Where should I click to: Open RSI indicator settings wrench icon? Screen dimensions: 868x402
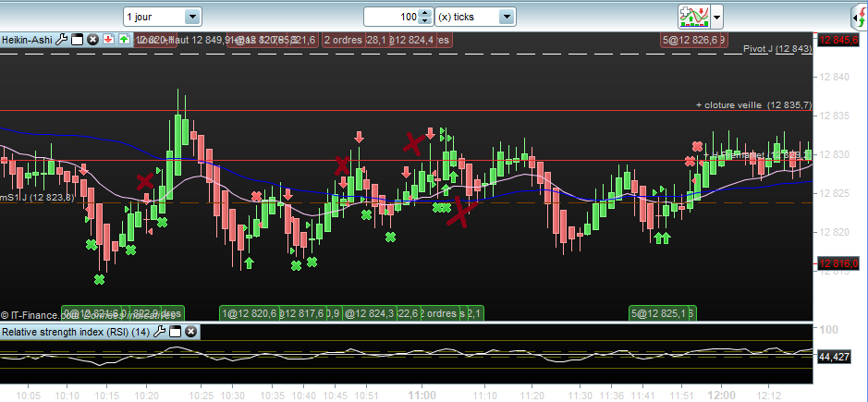[159, 332]
